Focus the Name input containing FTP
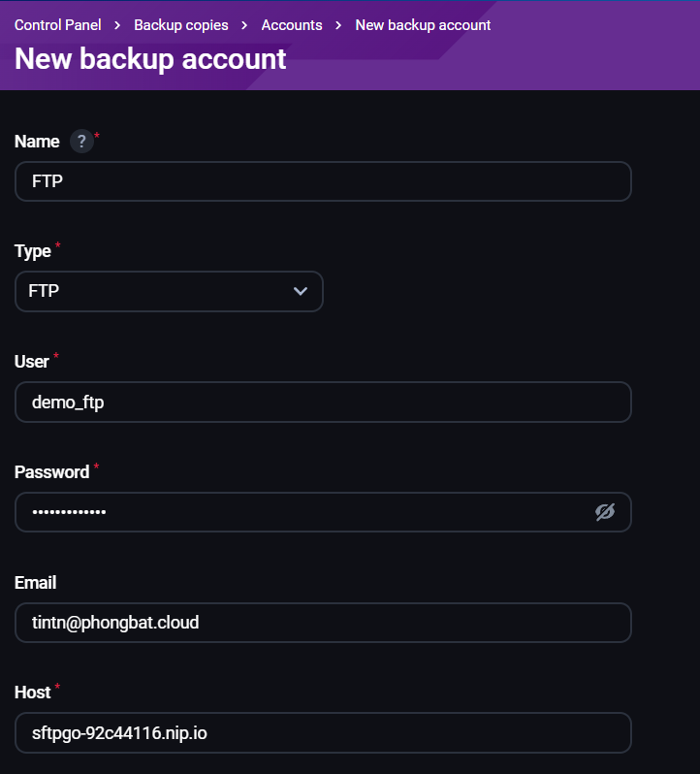Viewport: 700px width, 774px height. click(323, 181)
